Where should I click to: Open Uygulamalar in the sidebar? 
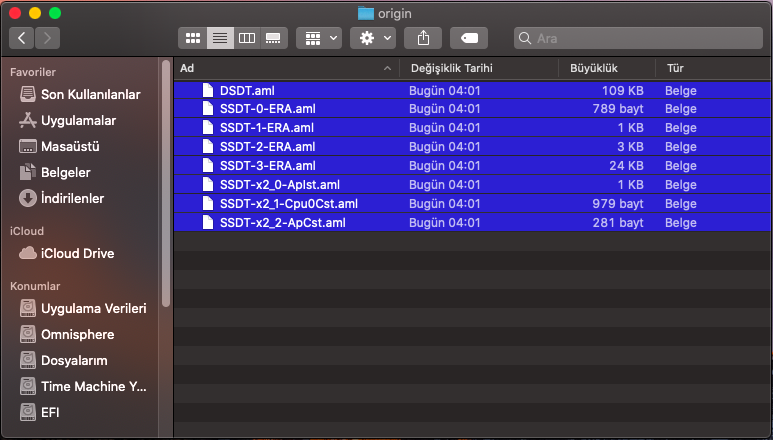(x=78, y=120)
